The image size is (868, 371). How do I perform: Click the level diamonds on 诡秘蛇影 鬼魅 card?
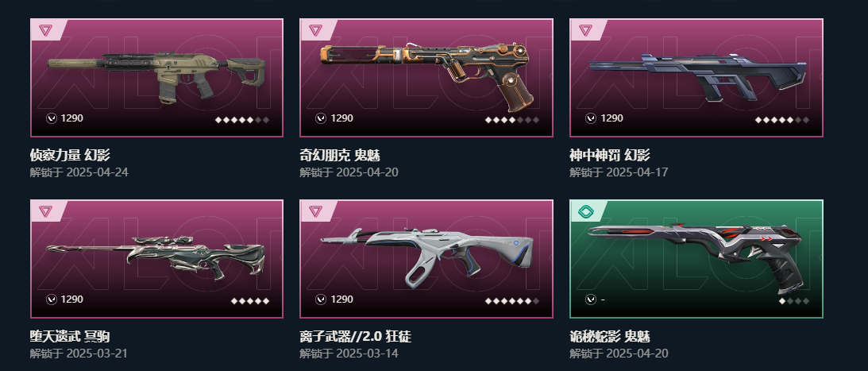pyautogui.click(x=794, y=300)
